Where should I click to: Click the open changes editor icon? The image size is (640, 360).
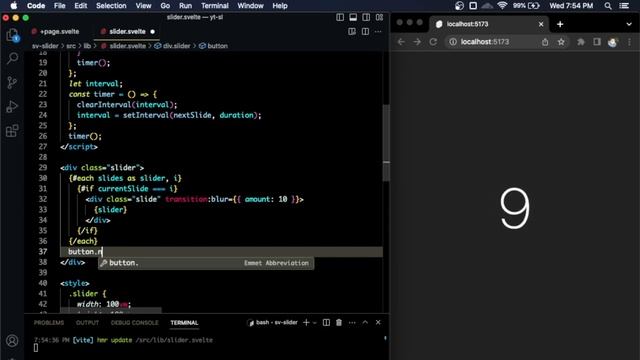pyautogui.click(x=352, y=31)
